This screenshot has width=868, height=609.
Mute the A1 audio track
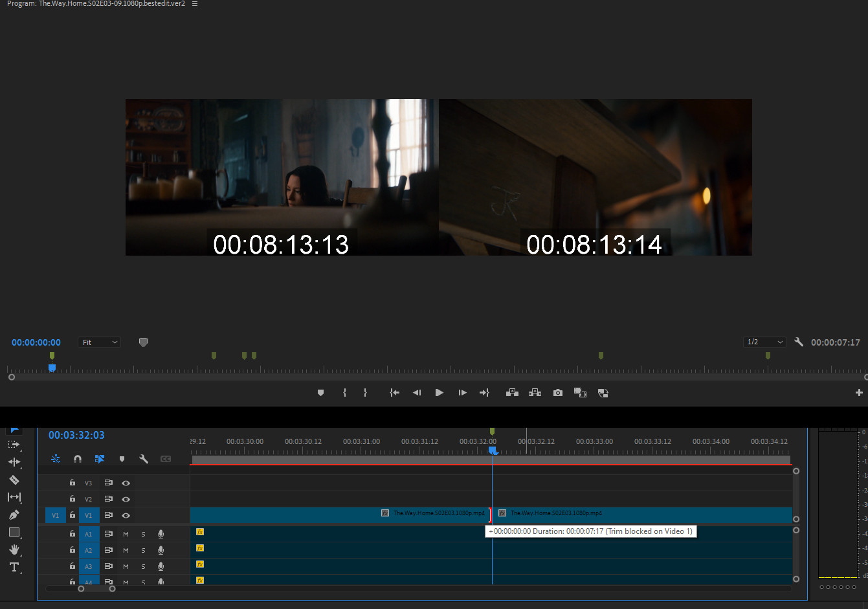(x=126, y=534)
